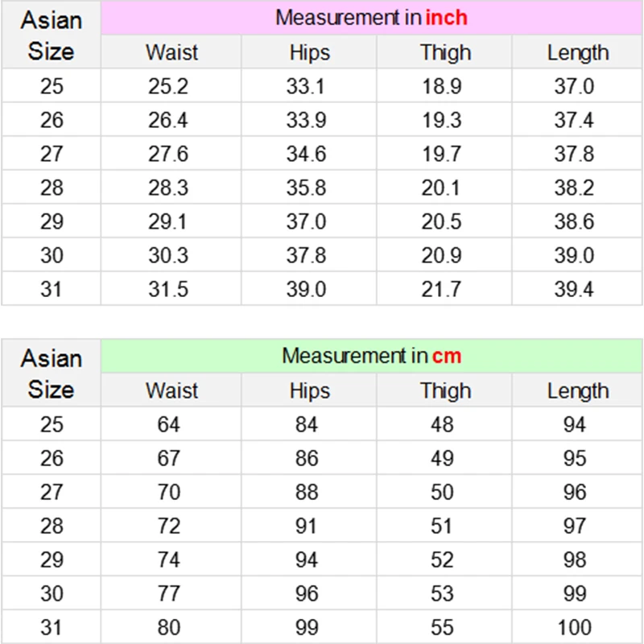Click the 64 waist cell in cm table
Image resolution: width=644 pixels, height=644 pixels.
171,424
